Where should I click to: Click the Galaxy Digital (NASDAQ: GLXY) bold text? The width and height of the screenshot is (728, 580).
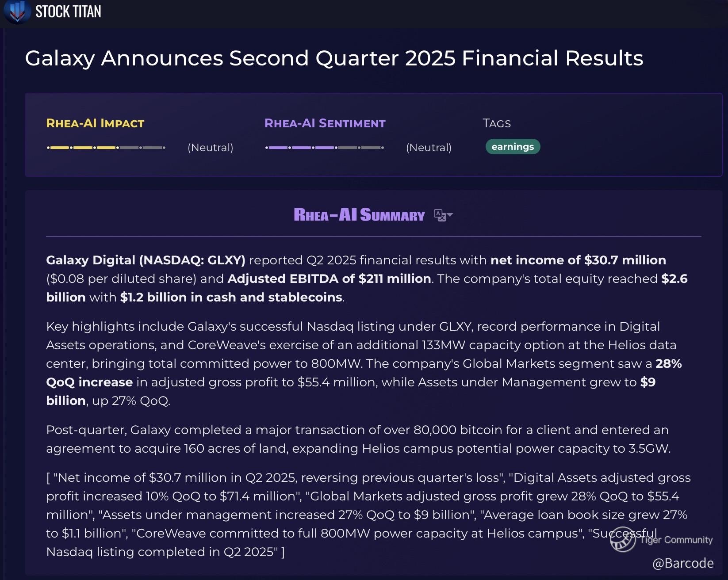(146, 260)
